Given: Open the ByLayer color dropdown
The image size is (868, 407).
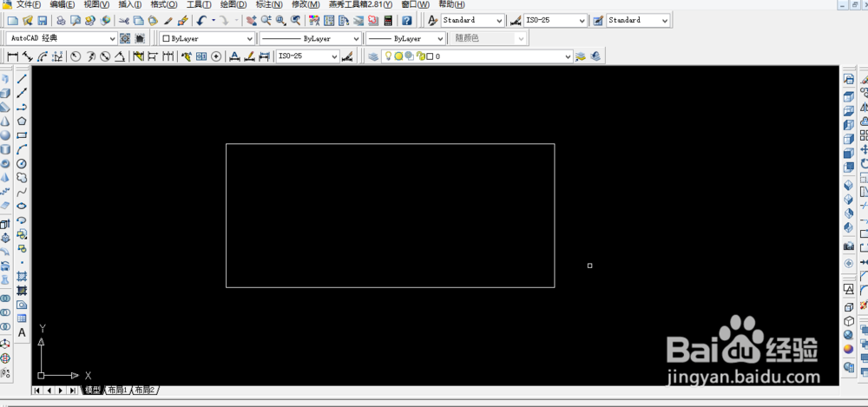Looking at the screenshot, I should click(207, 39).
